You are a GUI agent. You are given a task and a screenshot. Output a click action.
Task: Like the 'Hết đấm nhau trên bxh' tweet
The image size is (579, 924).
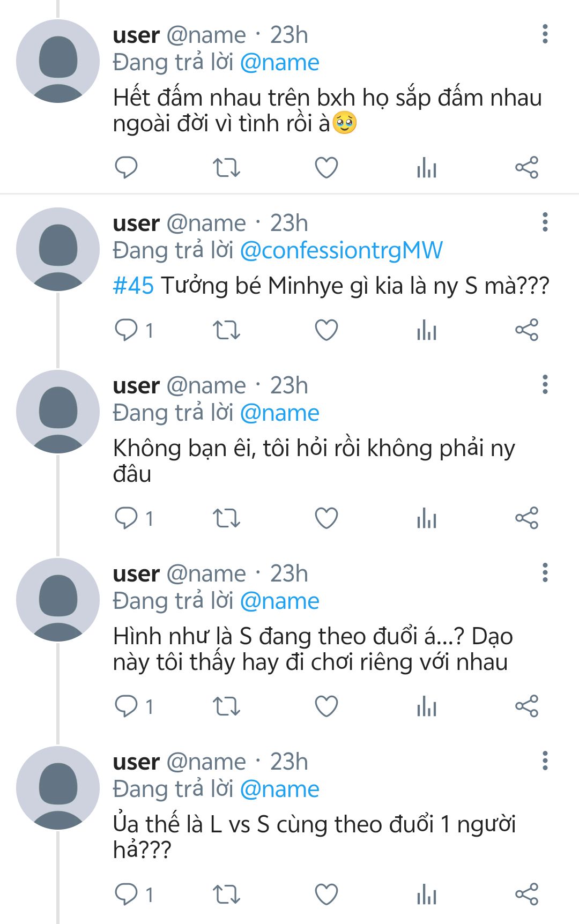coord(326,168)
